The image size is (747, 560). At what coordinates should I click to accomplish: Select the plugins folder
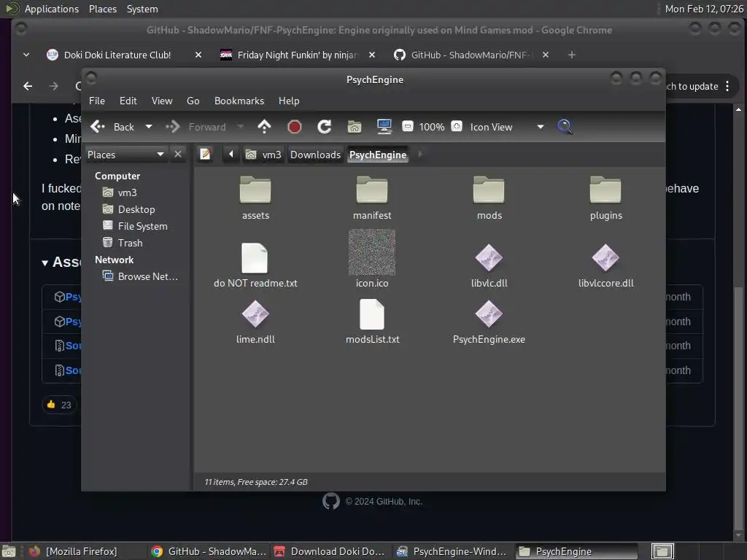(605, 198)
